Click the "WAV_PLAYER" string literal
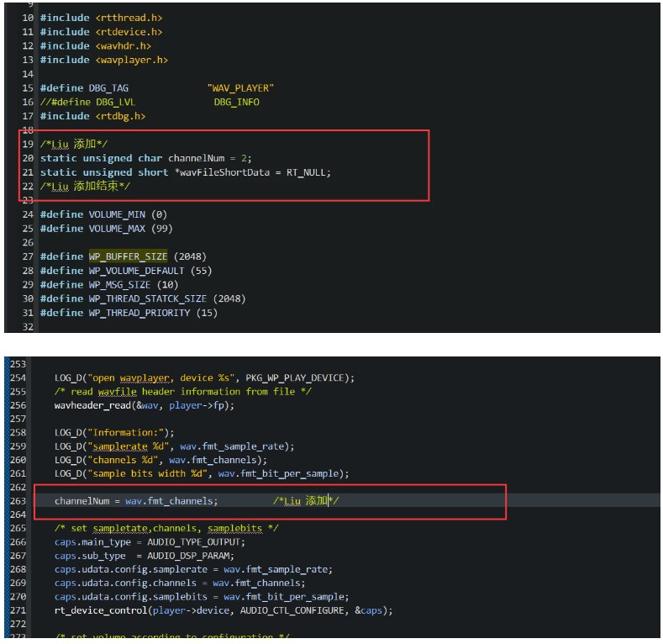 pos(240,87)
